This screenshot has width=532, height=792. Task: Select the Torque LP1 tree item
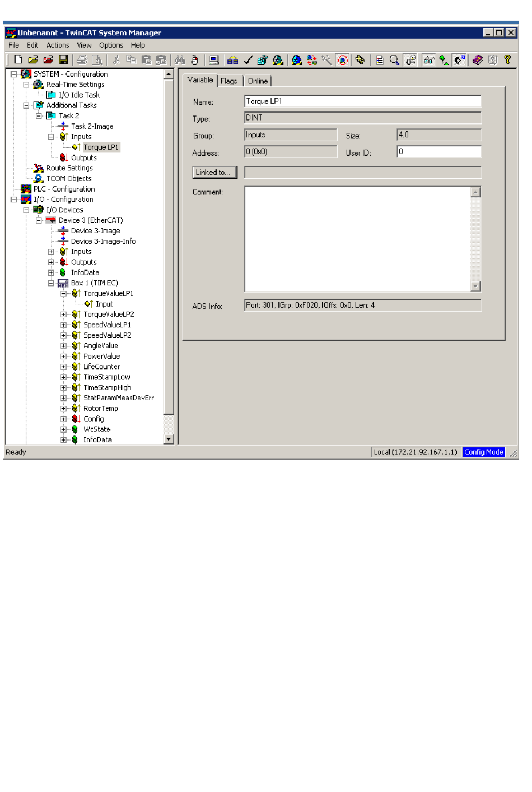(x=101, y=147)
